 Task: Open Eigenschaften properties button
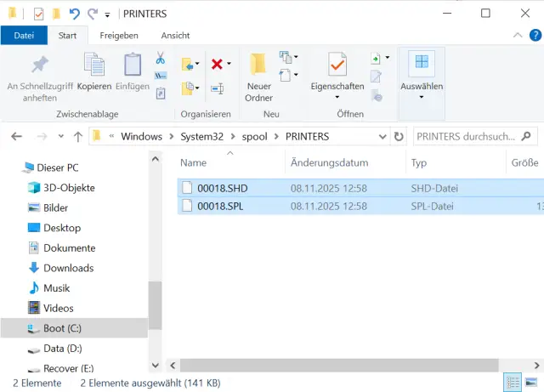tap(337, 71)
